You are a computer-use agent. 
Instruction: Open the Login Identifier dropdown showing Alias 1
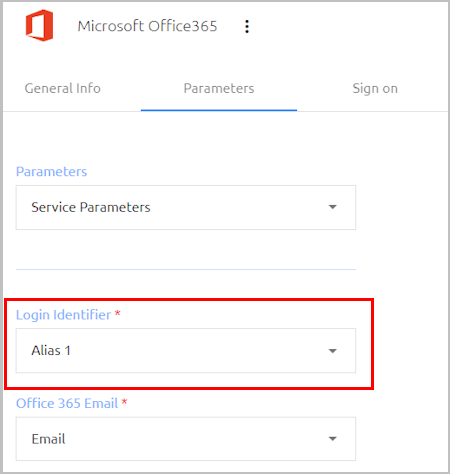point(186,351)
